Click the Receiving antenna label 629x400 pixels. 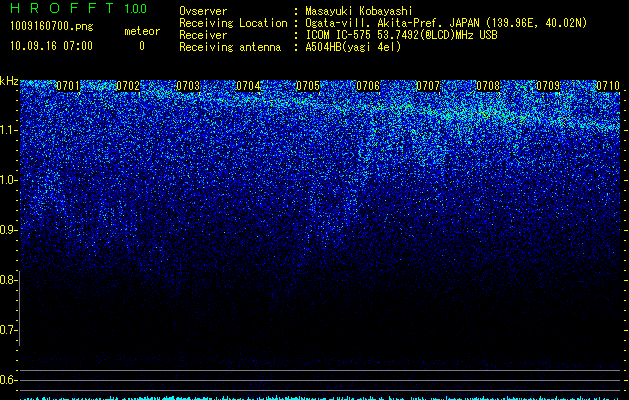tap(230, 47)
